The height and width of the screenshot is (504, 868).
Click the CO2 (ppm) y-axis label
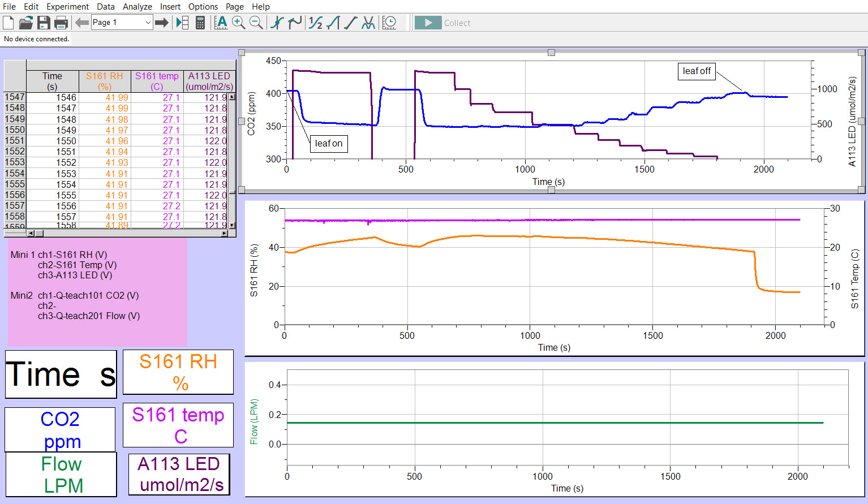(x=252, y=114)
